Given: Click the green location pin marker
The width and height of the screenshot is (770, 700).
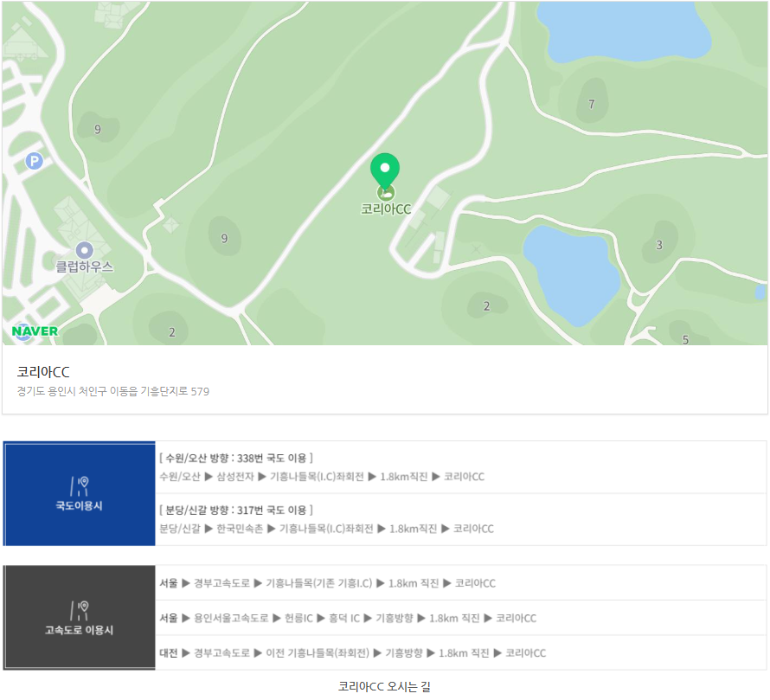Looking at the screenshot, I should click(385, 168).
